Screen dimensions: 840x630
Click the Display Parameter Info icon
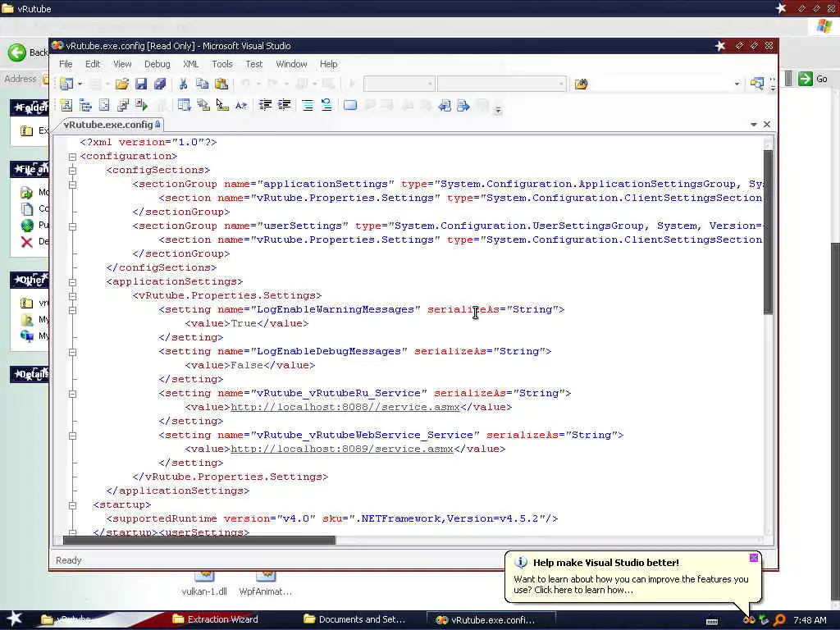(203, 105)
